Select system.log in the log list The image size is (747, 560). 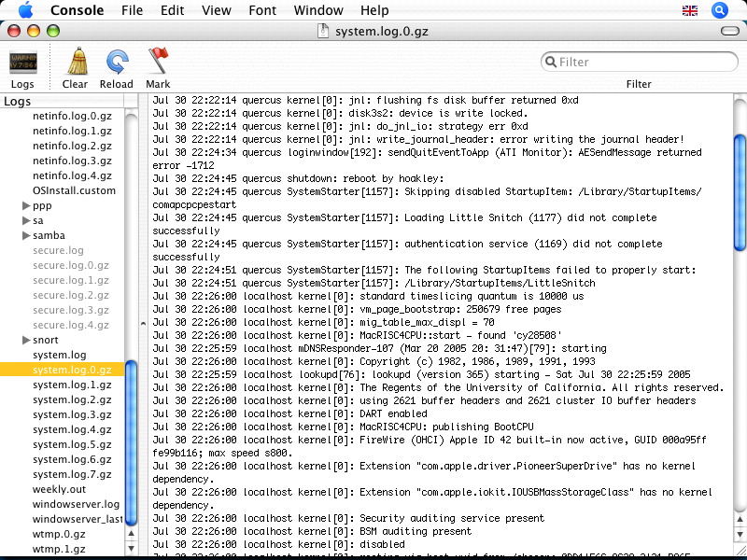(59, 355)
